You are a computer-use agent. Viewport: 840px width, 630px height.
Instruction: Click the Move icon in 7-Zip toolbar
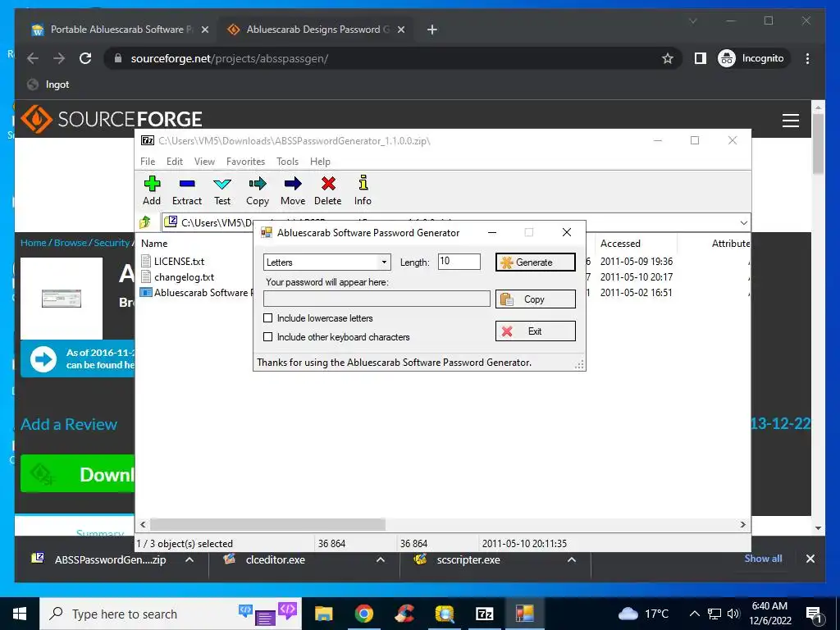point(293,184)
